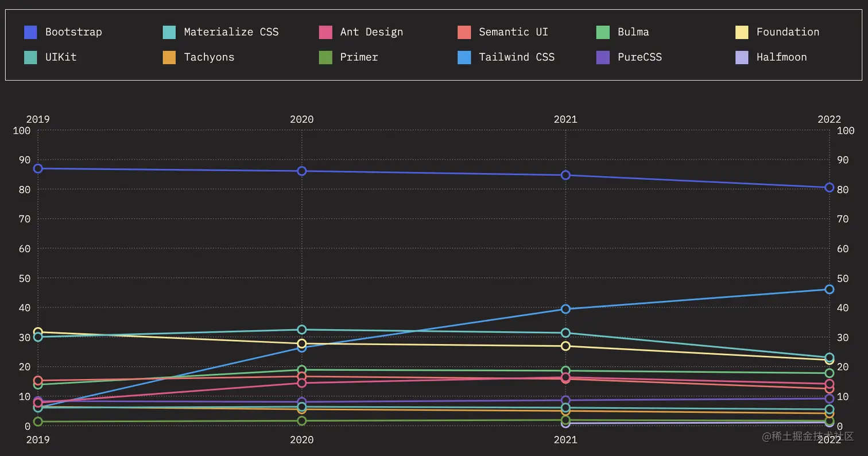The height and width of the screenshot is (456, 868).
Task: Click the 2021 label above chart
Action: pos(565,119)
